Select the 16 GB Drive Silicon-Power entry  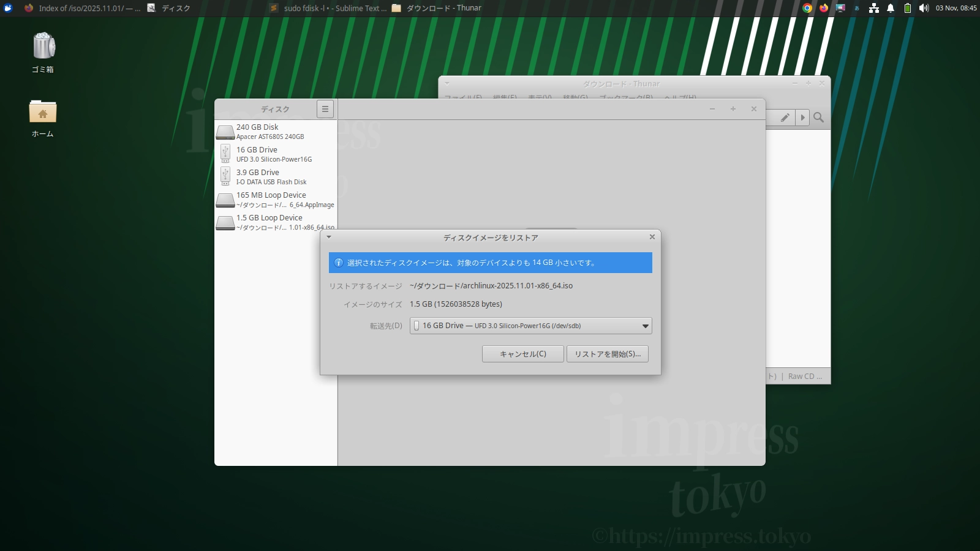click(x=276, y=154)
